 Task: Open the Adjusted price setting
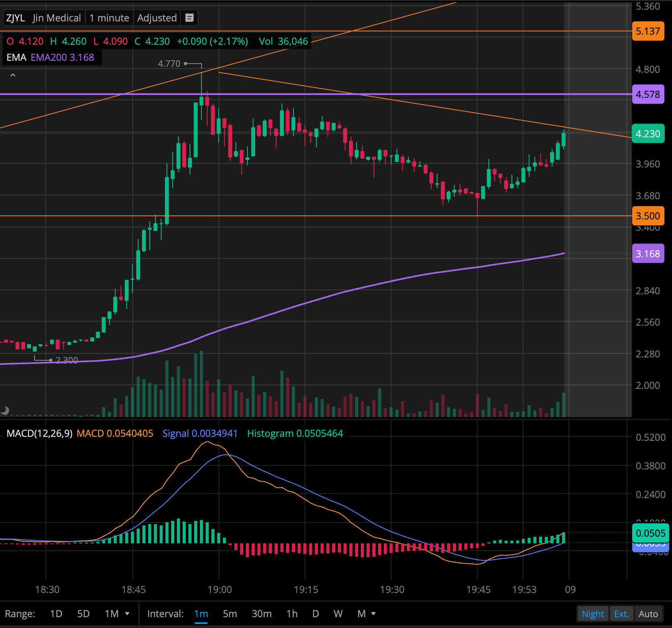pyautogui.click(x=157, y=18)
